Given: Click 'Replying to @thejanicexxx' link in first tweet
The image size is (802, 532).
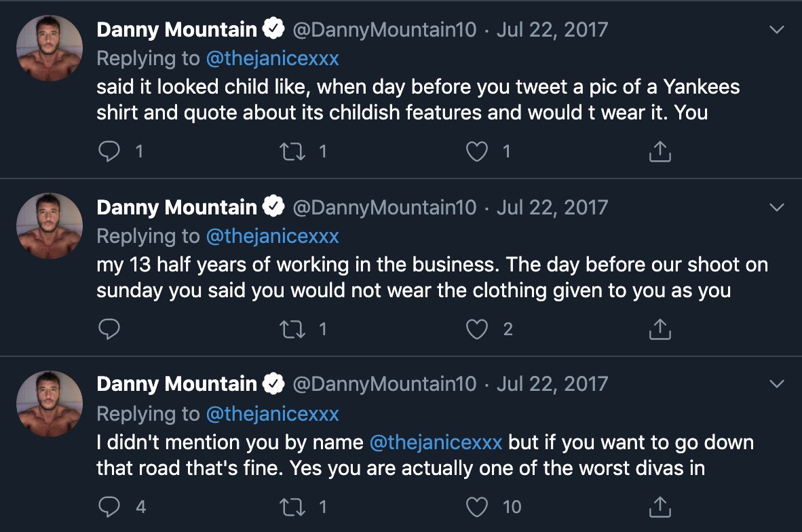Looking at the screenshot, I should pyautogui.click(x=272, y=59).
